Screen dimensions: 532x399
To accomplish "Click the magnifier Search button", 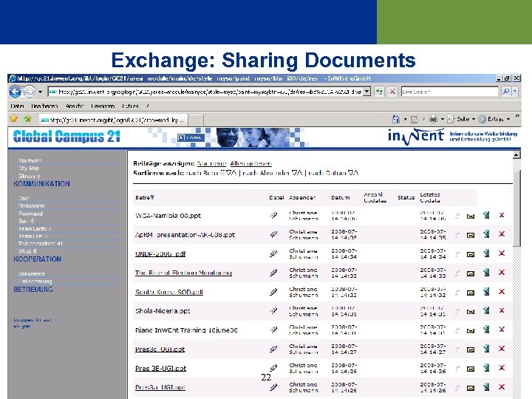I will click(x=506, y=92).
